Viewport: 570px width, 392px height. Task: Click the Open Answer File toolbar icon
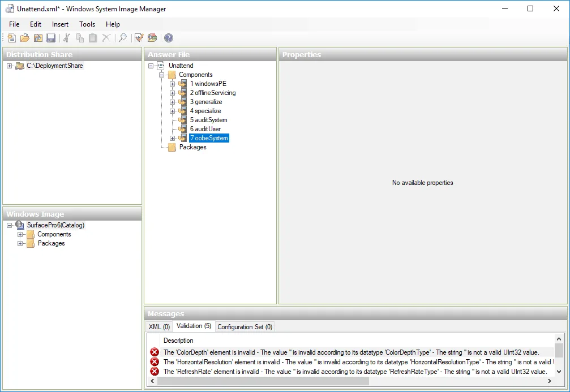(x=25, y=38)
